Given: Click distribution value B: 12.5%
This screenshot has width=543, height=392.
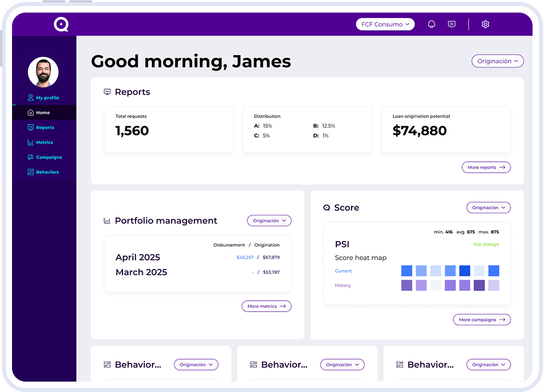Looking at the screenshot, I should (324, 126).
